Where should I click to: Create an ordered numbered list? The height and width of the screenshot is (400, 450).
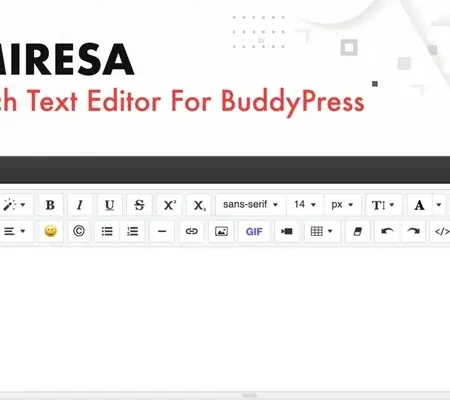click(132, 231)
